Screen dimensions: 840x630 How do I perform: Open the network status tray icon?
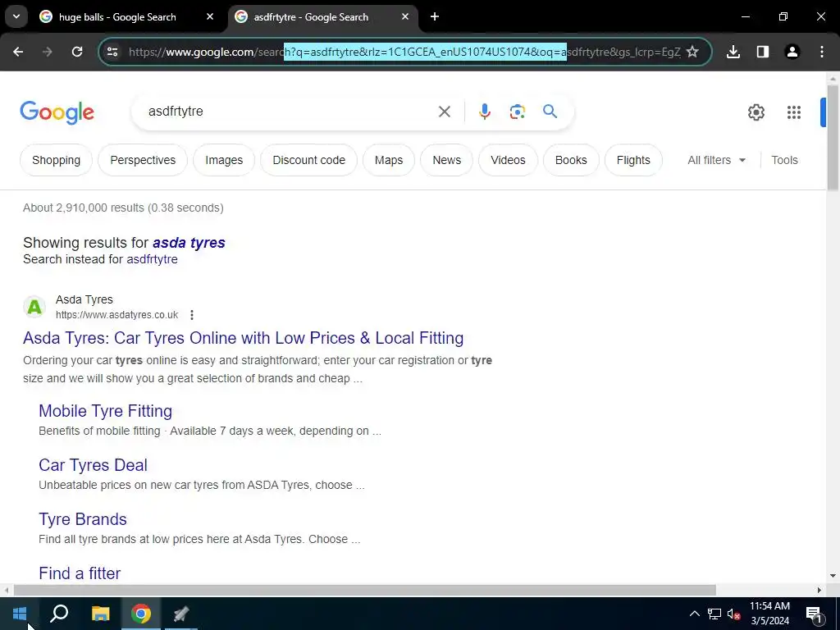click(x=714, y=614)
